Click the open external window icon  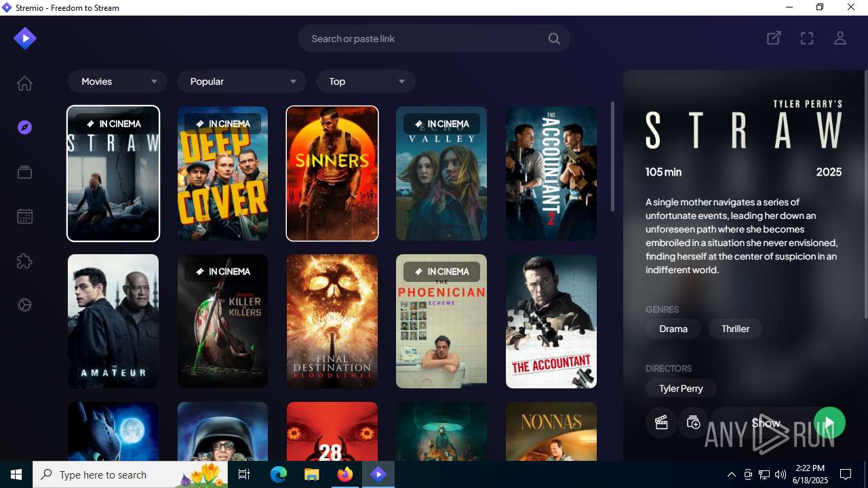(x=774, y=39)
